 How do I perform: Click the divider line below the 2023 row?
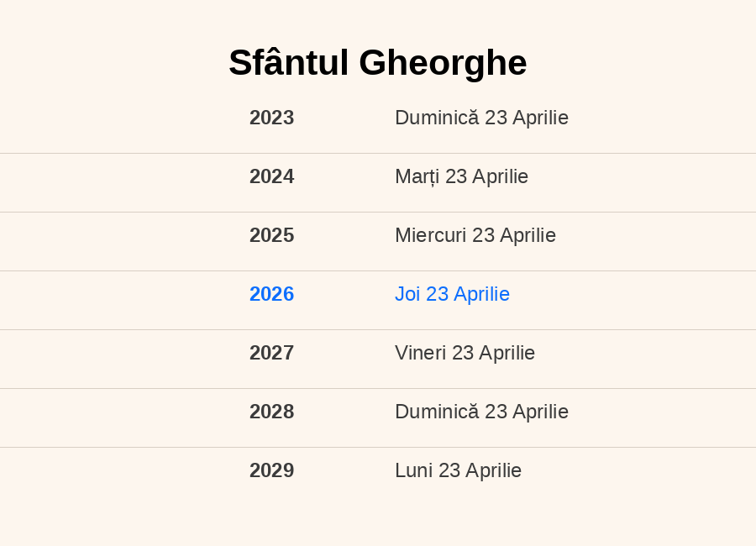pos(378,153)
